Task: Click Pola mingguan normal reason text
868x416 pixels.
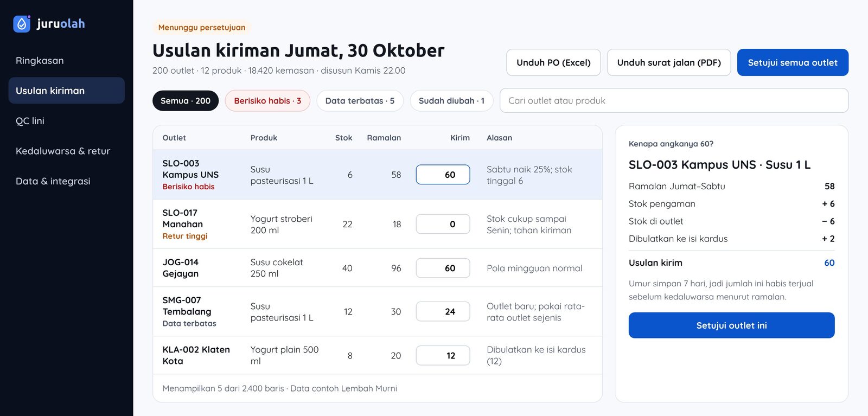Action: 534,268
